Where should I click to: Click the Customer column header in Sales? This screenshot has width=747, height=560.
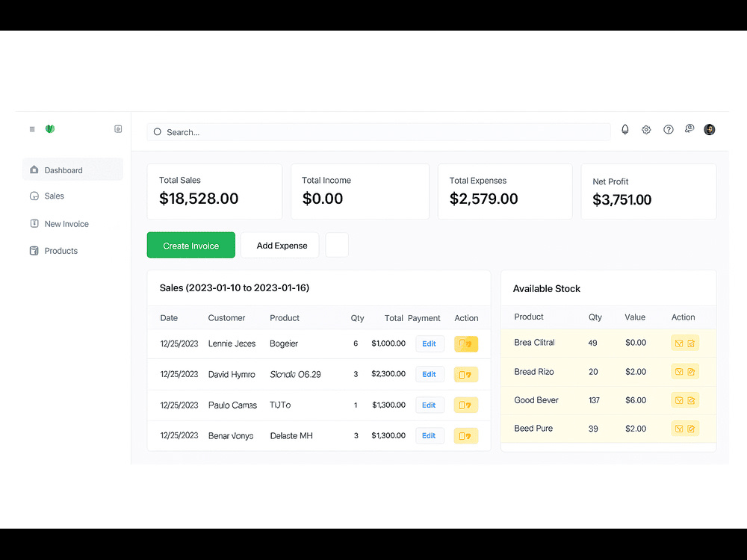(x=226, y=317)
